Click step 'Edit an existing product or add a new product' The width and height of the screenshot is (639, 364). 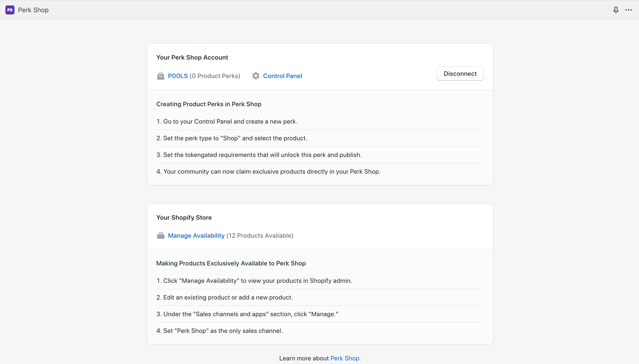[x=224, y=297]
